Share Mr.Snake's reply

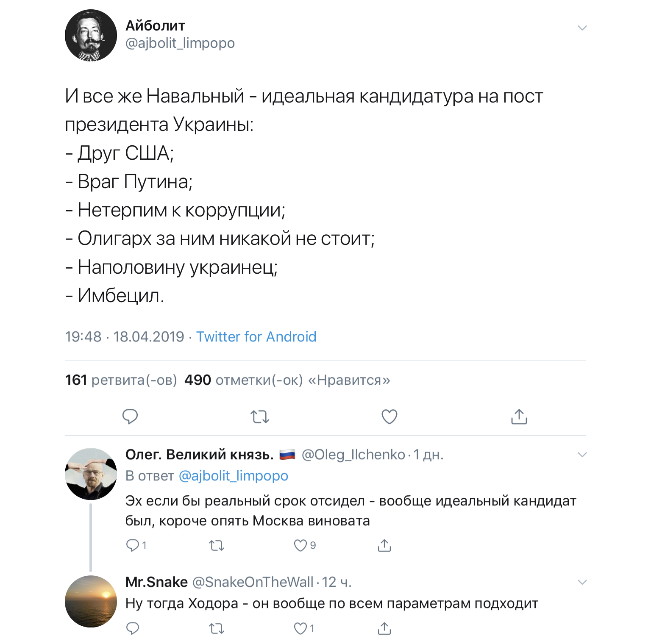click(384, 628)
